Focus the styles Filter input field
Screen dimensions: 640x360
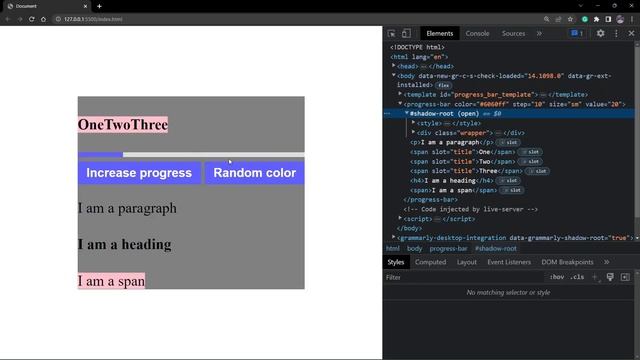[x=463, y=278]
